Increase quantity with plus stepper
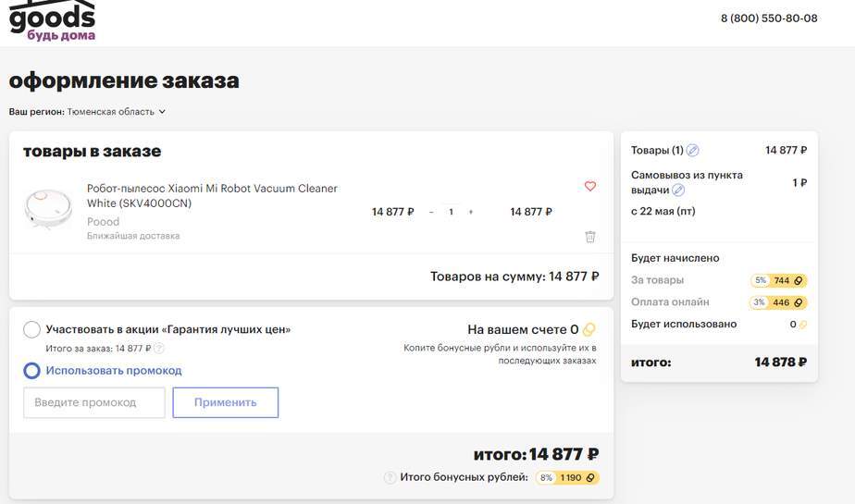 click(471, 212)
